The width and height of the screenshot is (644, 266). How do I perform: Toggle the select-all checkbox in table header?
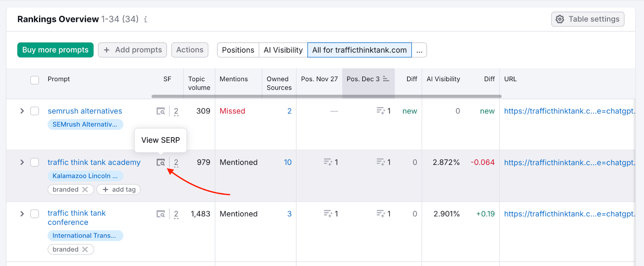[x=35, y=80]
